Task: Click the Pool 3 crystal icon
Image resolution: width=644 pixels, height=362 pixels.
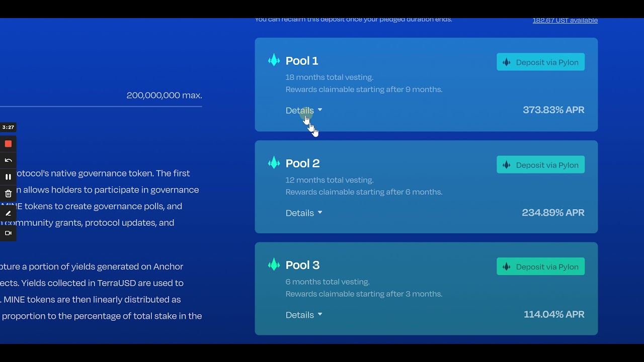Action: pyautogui.click(x=274, y=264)
